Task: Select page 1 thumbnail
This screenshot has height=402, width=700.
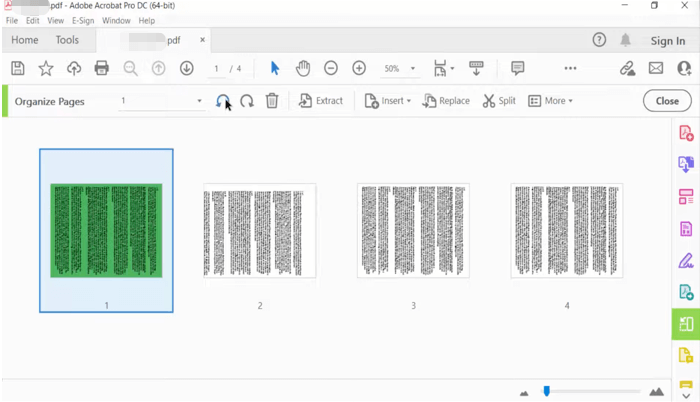Action: click(106, 230)
